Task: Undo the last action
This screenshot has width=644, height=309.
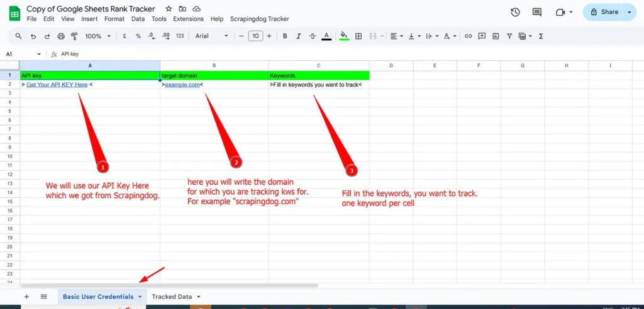Action: (x=33, y=36)
